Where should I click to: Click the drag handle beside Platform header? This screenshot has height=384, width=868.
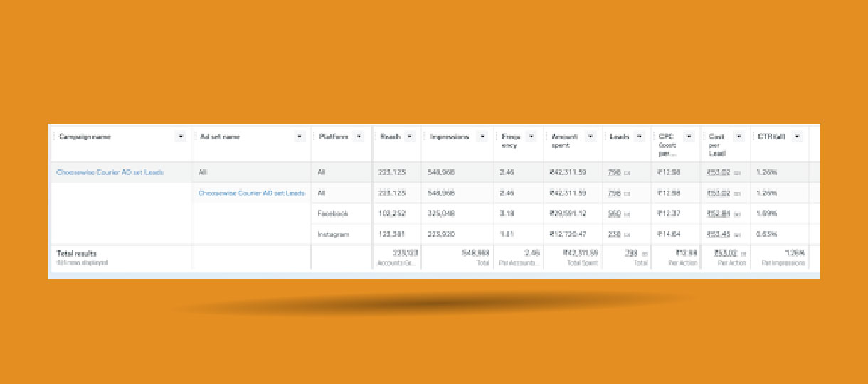pyautogui.click(x=314, y=137)
